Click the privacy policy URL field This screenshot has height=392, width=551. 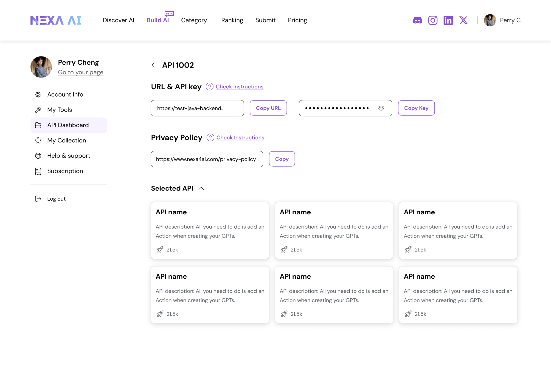pos(207,159)
